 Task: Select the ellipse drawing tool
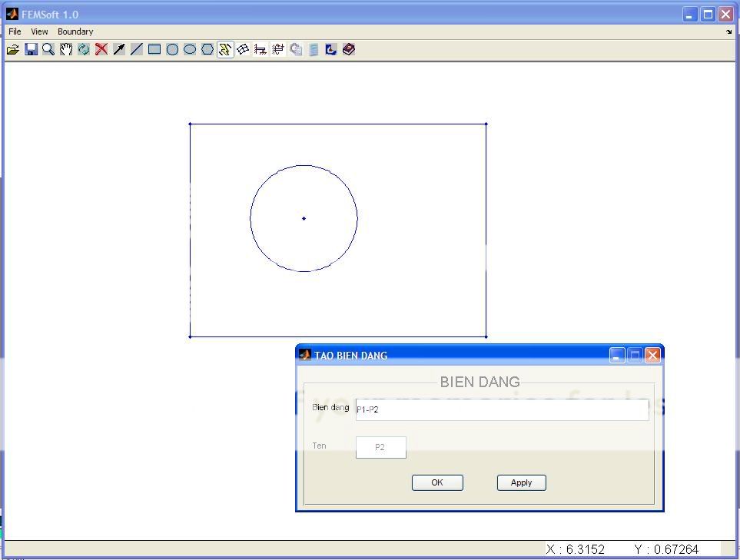(x=190, y=50)
